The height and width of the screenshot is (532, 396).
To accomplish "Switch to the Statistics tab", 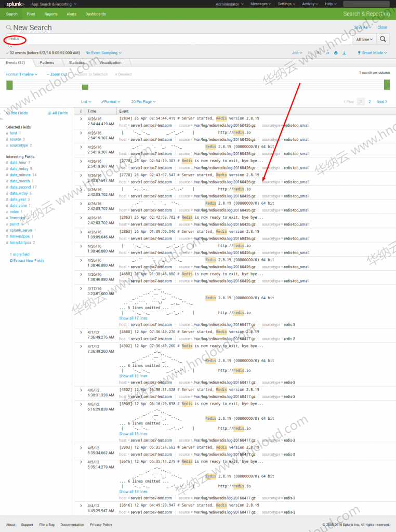I will [77, 62].
